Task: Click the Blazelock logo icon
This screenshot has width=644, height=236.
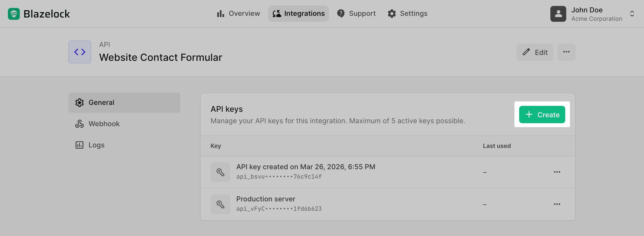Action: point(14,14)
